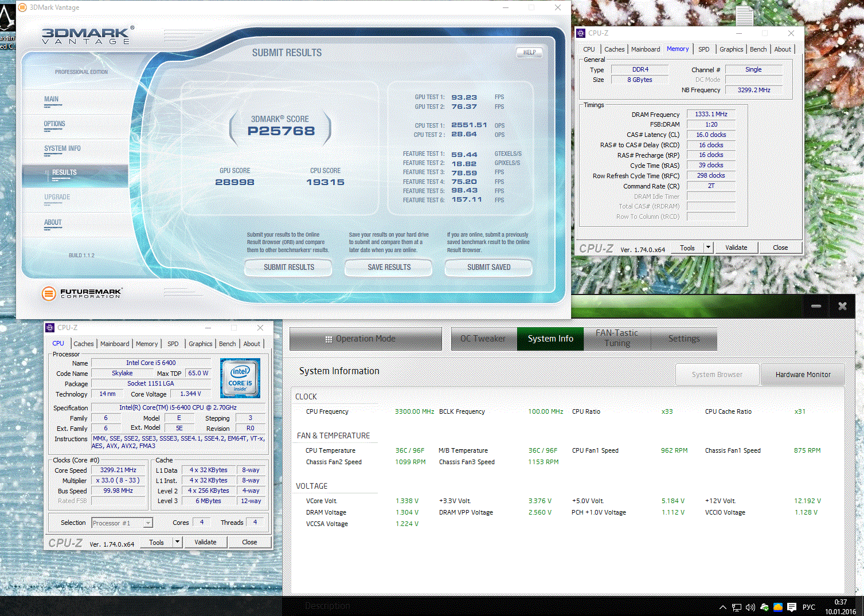Viewport: 864px width, 616px height.
Task: Click the GPU score 28998
Action: tap(234, 182)
